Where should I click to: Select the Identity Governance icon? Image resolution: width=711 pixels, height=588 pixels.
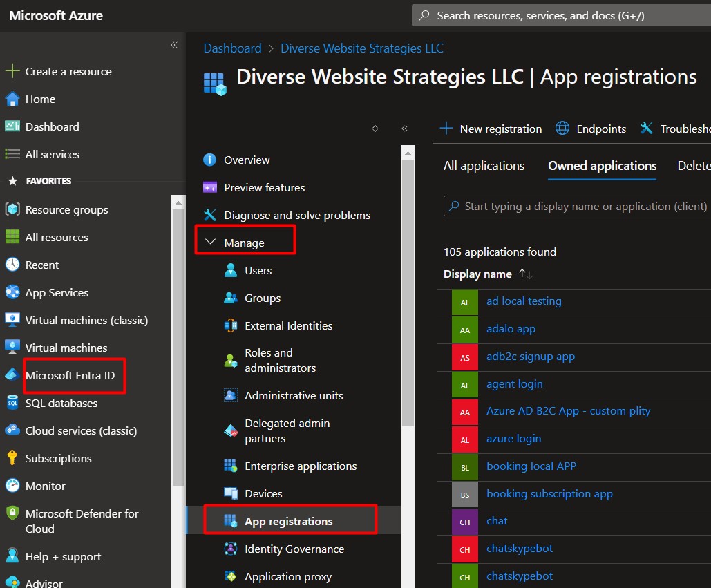(230, 549)
